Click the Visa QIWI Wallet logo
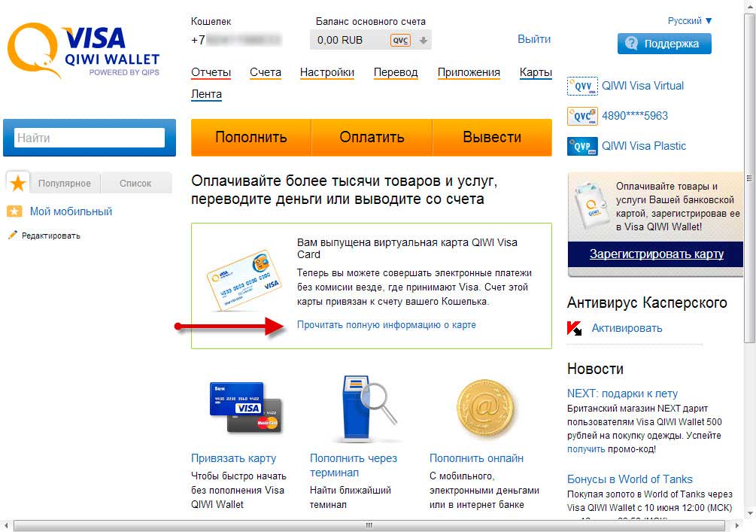The height and width of the screenshot is (532, 756). 83,50
